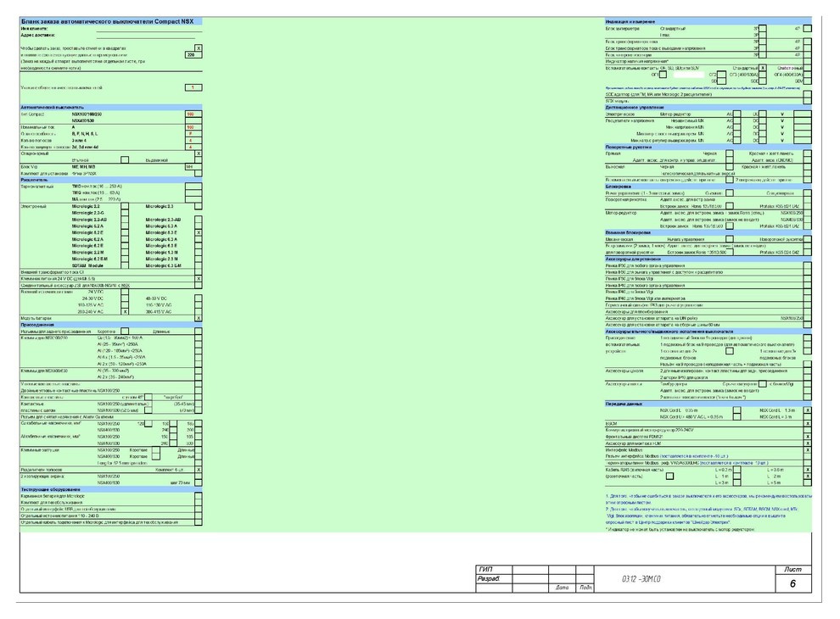Viewport: 840px width, 619px height.
Task: Click the "Блокировка" section header
Action: click(708, 187)
